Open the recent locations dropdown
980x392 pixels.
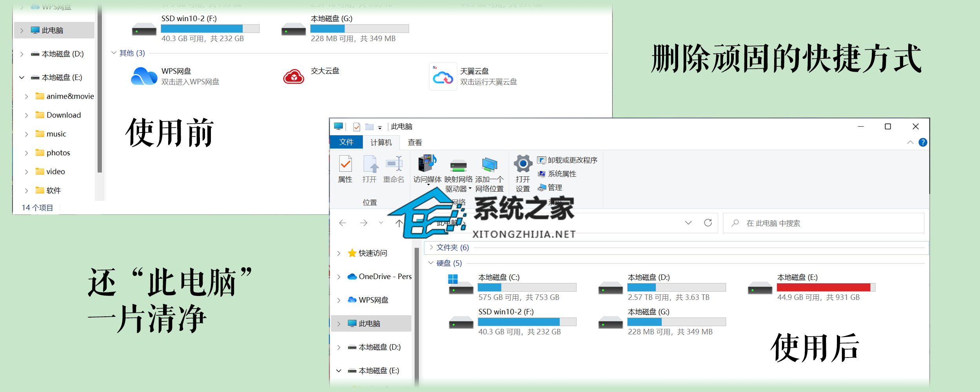click(381, 223)
